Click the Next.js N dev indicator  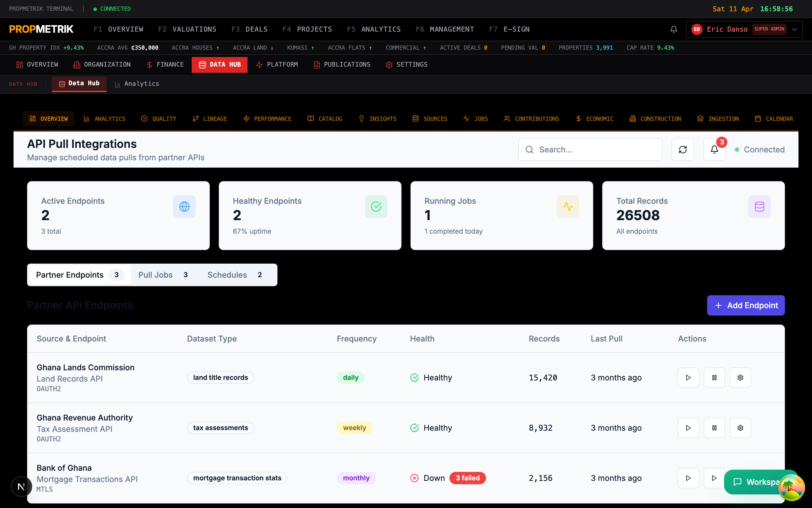click(x=21, y=487)
